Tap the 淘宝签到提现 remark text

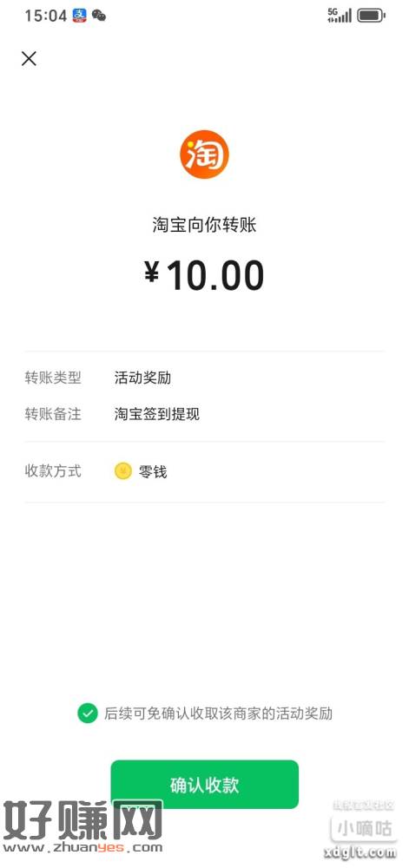click(157, 414)
